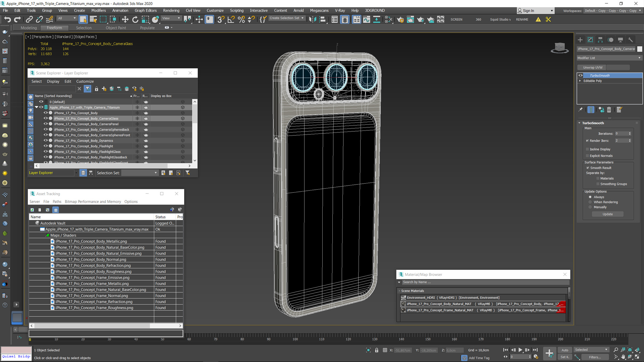The image size is (644, 362).
Task: Collapse Apple_iPhone_17 layer tree arrow
Action: (x=37, y=108)
